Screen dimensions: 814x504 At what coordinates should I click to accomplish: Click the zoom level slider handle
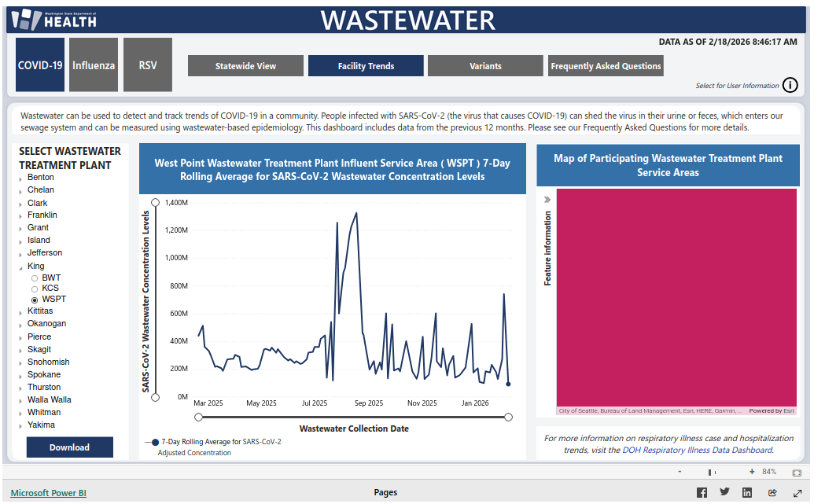coord(710,472)
